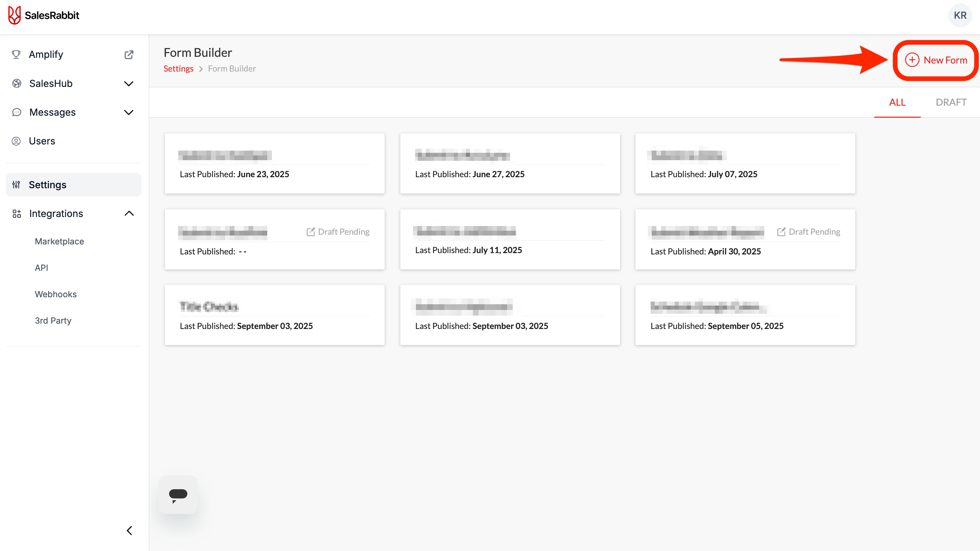Click the KR user avatar
This screenshot has height=551, width=980.
click(960, 15)
